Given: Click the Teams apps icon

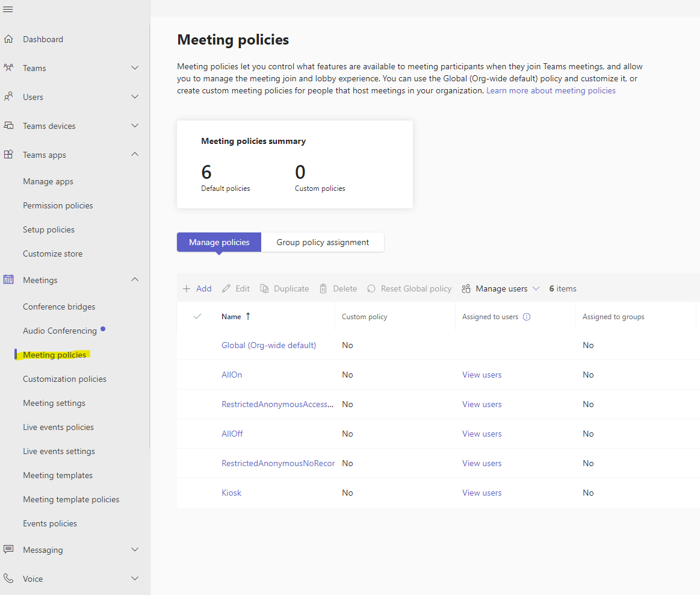Looking at the screenshot, I should click(8, 155).
